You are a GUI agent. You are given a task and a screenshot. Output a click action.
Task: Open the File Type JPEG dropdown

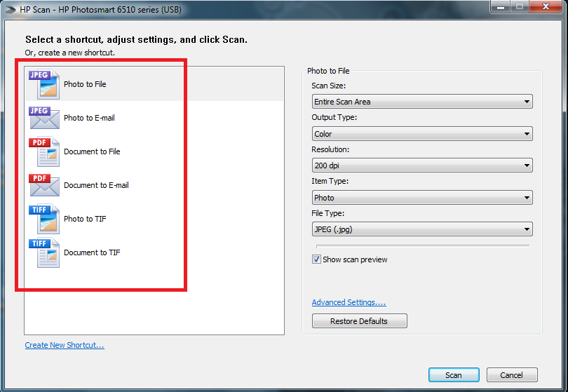click(x=422, y=229)
